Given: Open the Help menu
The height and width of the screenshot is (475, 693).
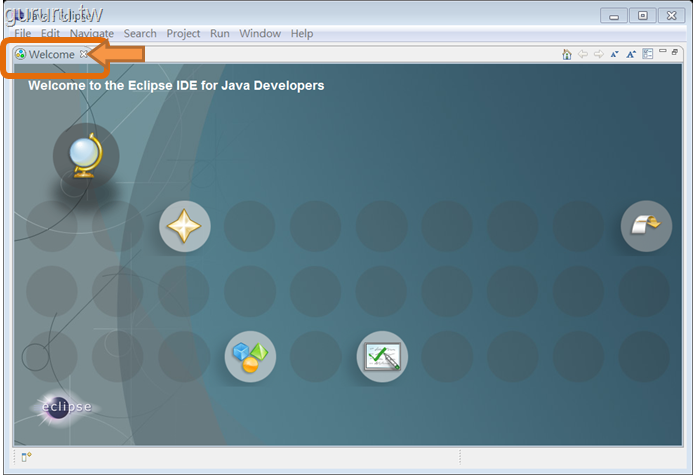Looking at the screenshot, I should [302, 34].
